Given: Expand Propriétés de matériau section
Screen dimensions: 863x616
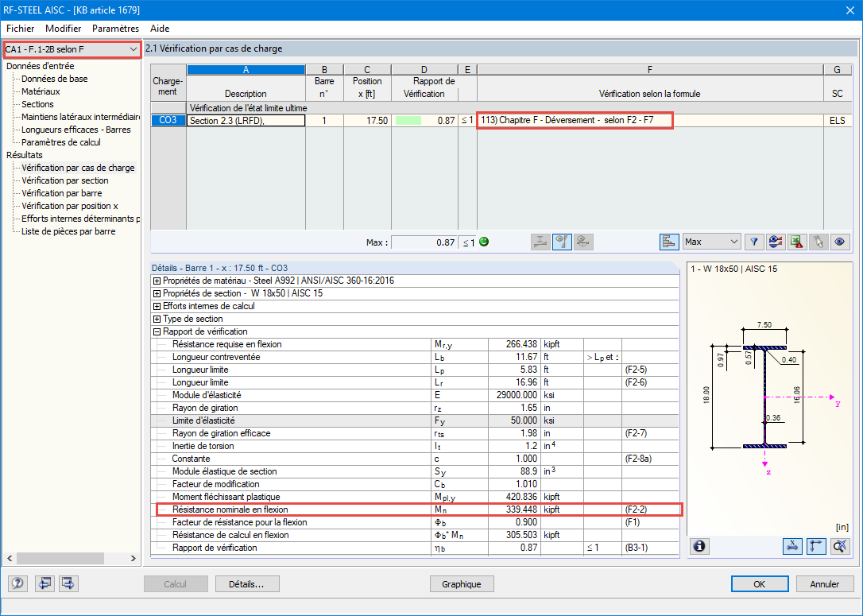Looking at the screenshot, I should coord(157,281).
